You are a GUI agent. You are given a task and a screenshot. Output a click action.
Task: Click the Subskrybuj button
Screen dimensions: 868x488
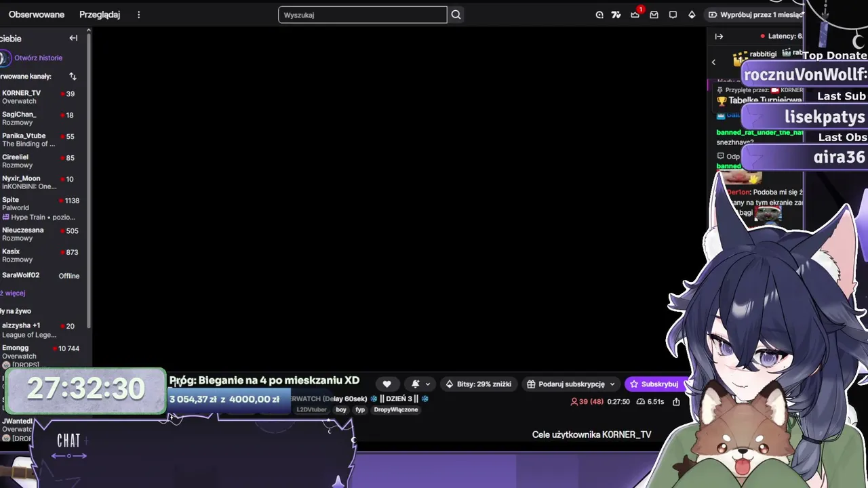654,384
